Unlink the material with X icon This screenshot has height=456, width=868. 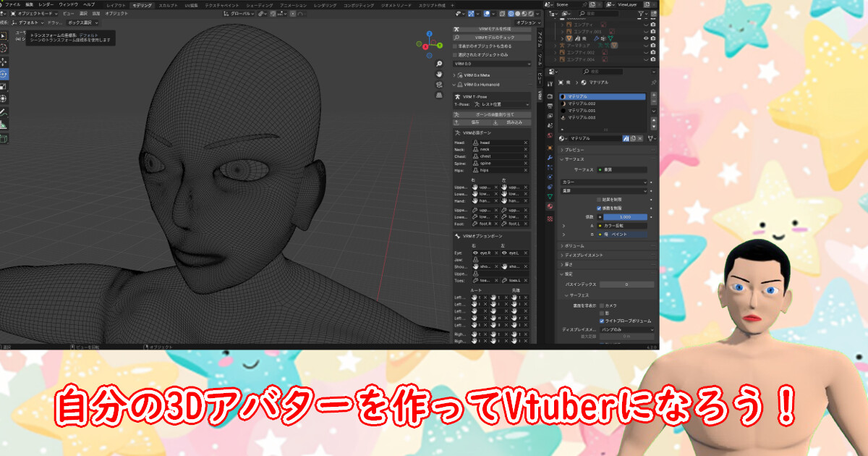[639, 138]
